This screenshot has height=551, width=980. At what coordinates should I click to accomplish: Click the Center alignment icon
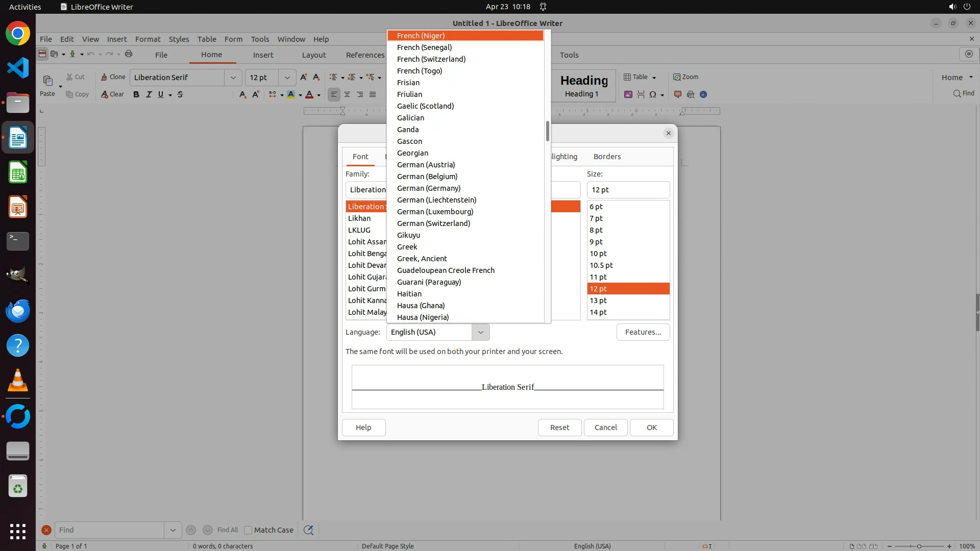pyautogui.click(x=347, y=94)
